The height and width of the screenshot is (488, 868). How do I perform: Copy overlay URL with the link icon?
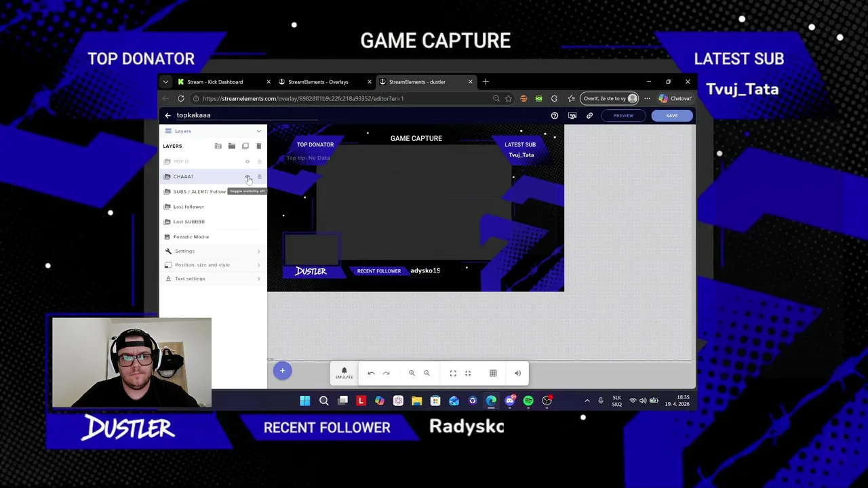point(589,115)
